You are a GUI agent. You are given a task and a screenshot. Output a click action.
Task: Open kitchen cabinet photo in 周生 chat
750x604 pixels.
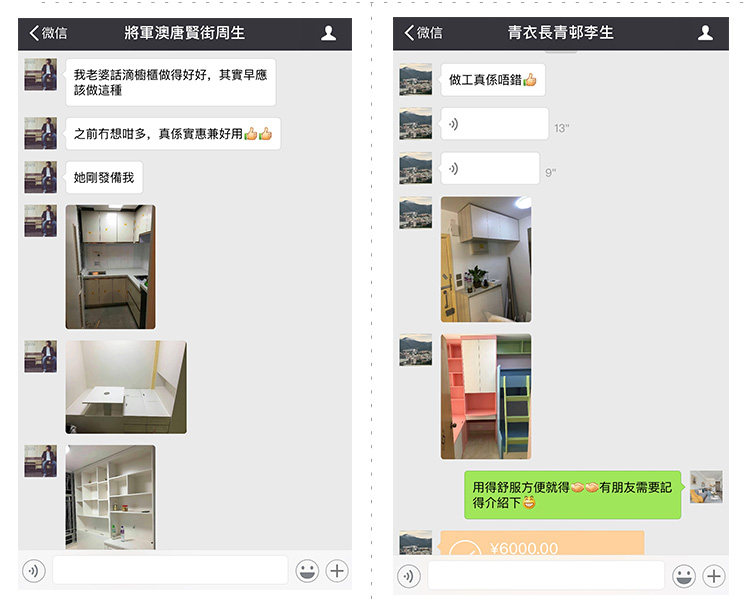pyautogui.click(x=110, y=267)
